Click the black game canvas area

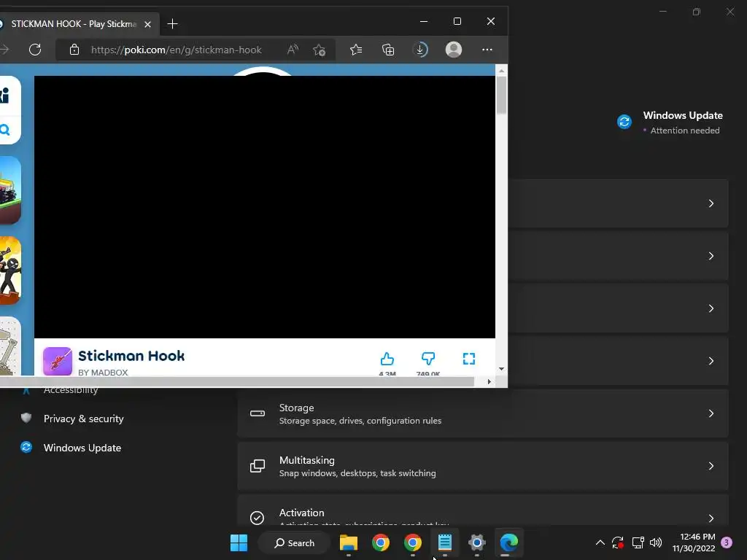tap(264, 206)
